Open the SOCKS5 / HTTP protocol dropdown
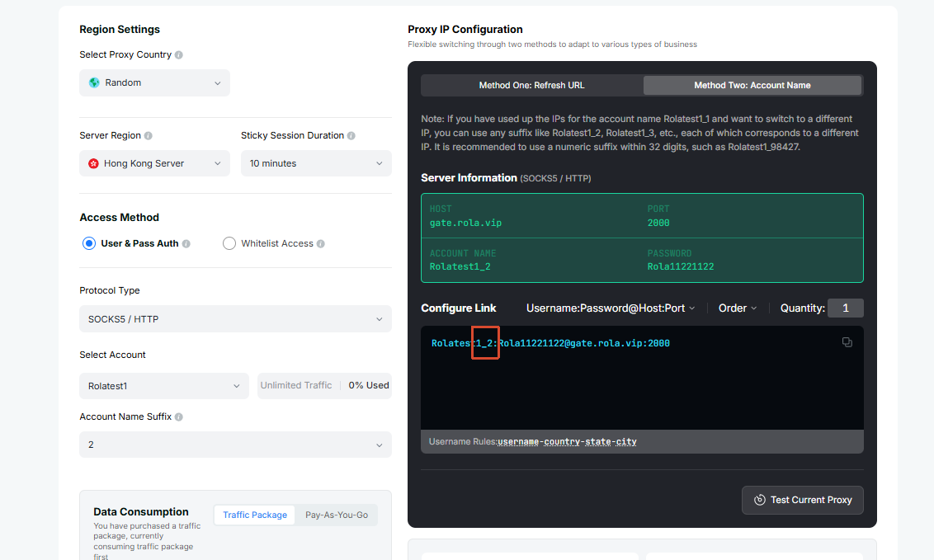This screenshot has height=560, width=934. pyautogui.click(x=235, y=319)
